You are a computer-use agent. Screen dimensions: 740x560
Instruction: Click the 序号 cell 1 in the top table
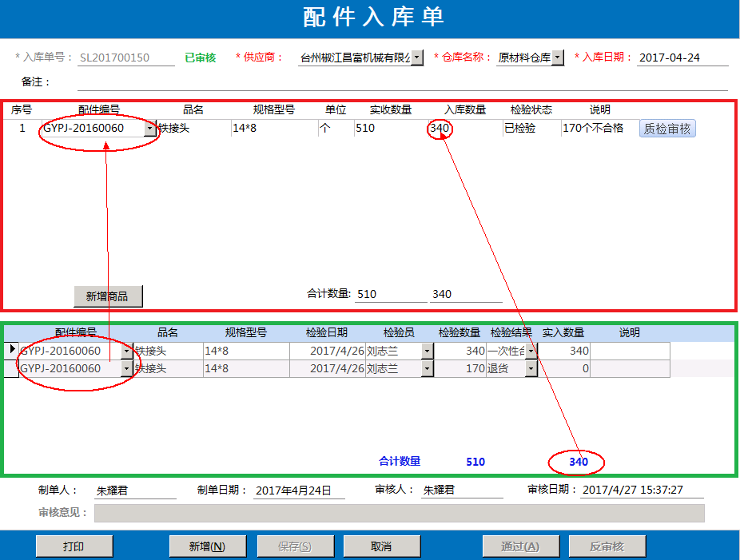coord(22,129)
